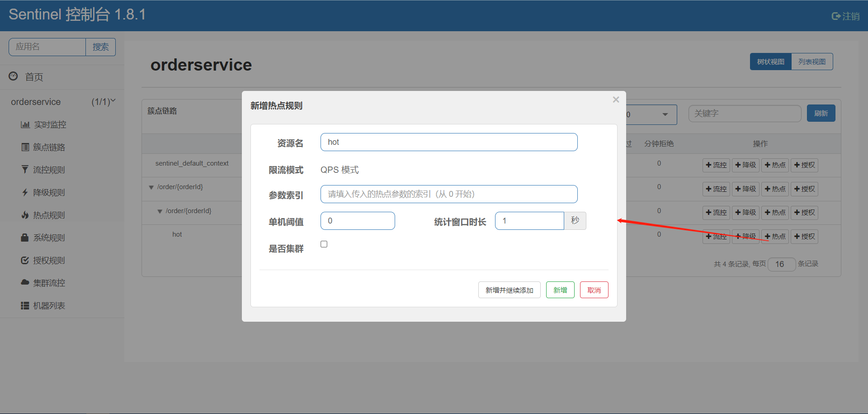Toggle the 是否集群 checkbox
868x414 pixels.
click(x=324, y=244)
